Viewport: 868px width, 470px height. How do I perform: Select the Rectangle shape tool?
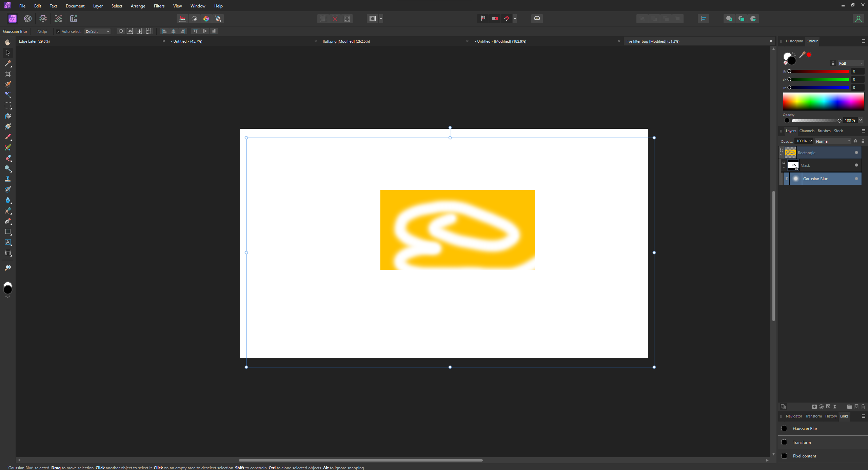[8, 232]
